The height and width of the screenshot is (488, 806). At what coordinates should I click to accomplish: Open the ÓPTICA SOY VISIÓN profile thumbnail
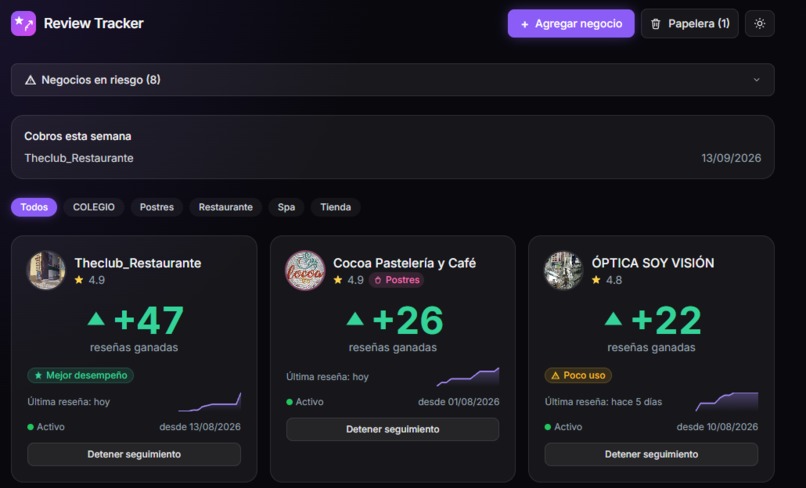point(564,270)
